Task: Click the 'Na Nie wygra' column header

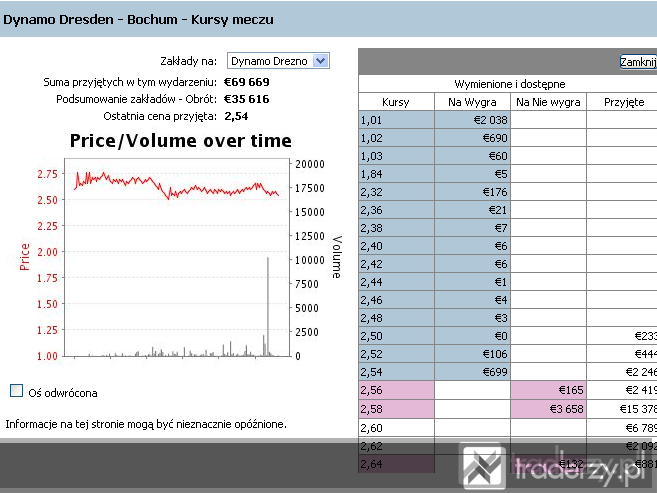Action: click(x=548, y=102)
